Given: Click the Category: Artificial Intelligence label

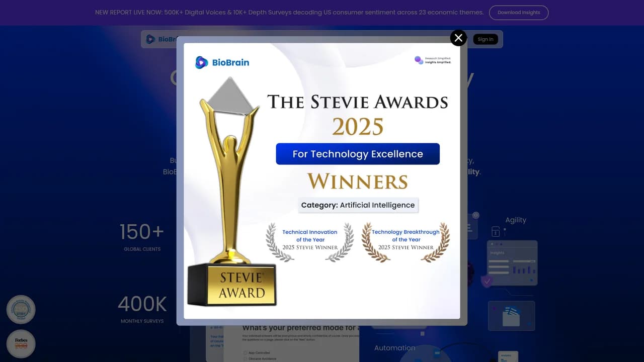Looking at the screenshot, I should coord(358,205).
